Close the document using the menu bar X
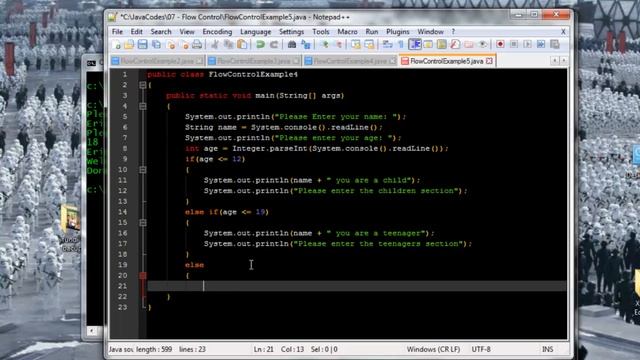Viewport: 640px width, 360px height. 563,31
